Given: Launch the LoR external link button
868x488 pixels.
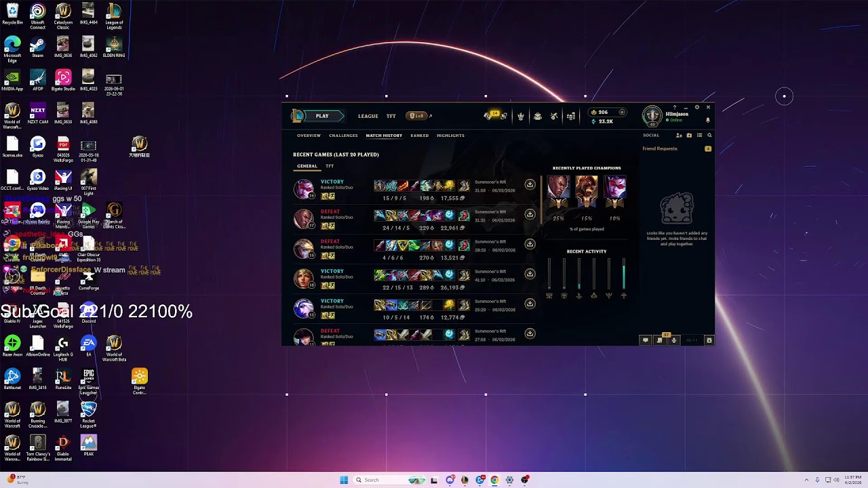Looking at the screenshot, I should 419,116.
